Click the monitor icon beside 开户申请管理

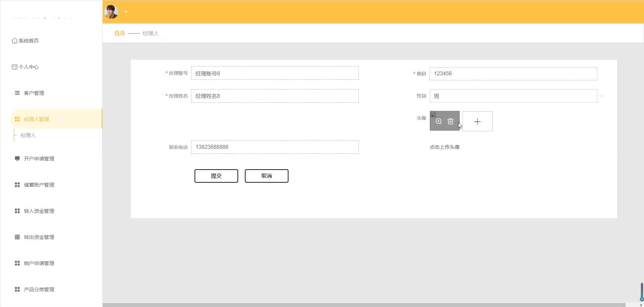(17, 159)
